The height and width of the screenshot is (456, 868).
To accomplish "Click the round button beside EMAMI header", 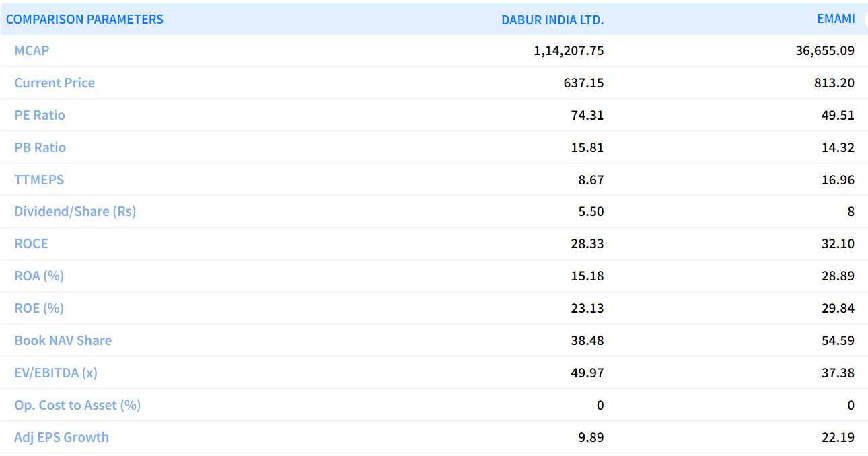I will pos(864,19).
